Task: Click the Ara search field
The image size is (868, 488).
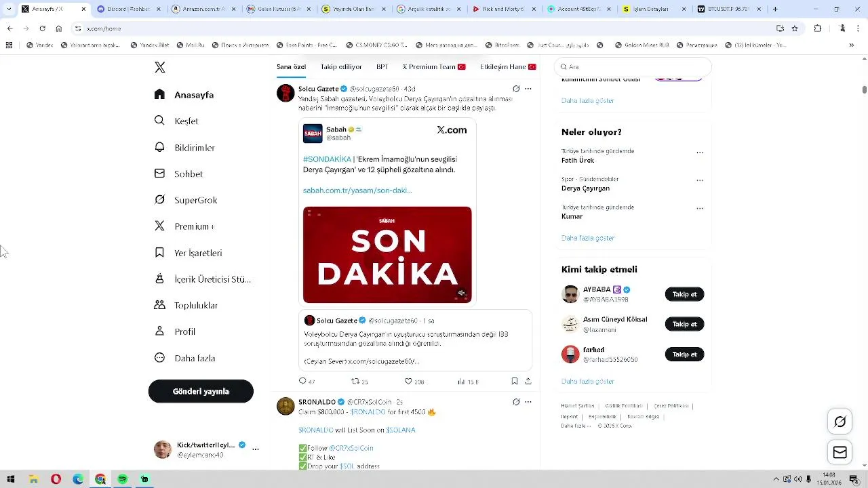Action: 633,67
